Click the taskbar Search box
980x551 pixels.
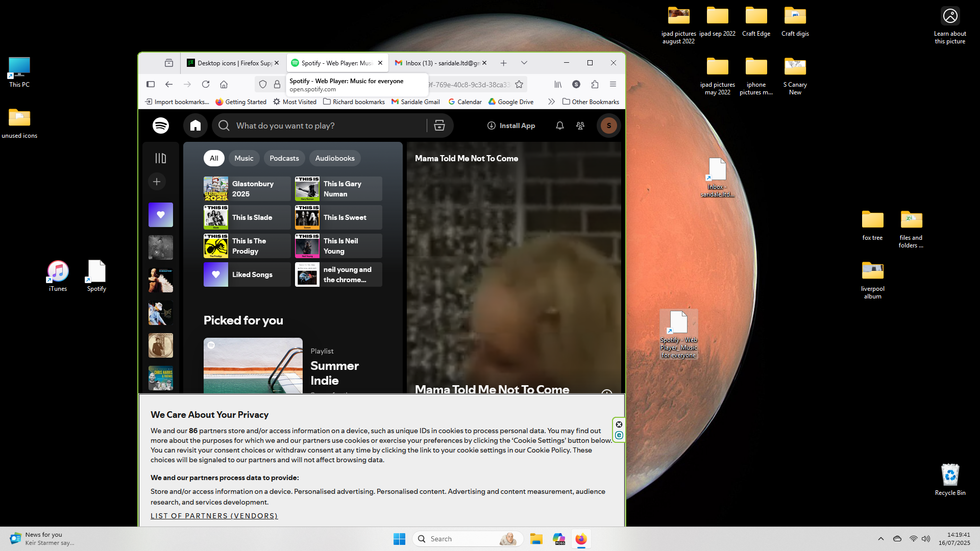pos(468,539)
